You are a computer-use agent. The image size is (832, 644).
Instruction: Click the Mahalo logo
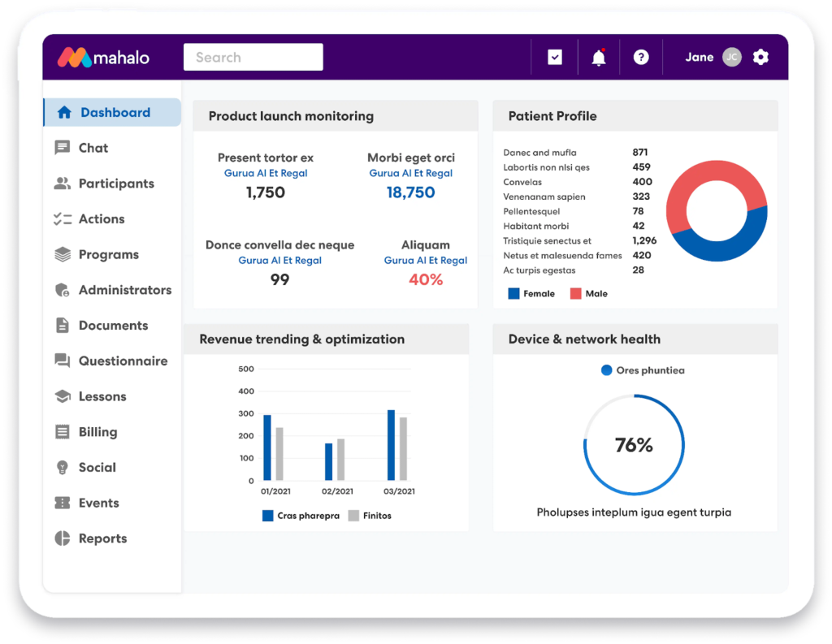click(104, 58)
